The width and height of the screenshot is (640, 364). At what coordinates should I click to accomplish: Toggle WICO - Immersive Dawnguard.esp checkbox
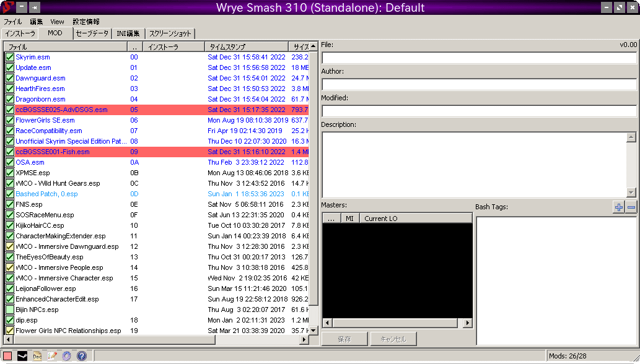(x=10, y=246)
